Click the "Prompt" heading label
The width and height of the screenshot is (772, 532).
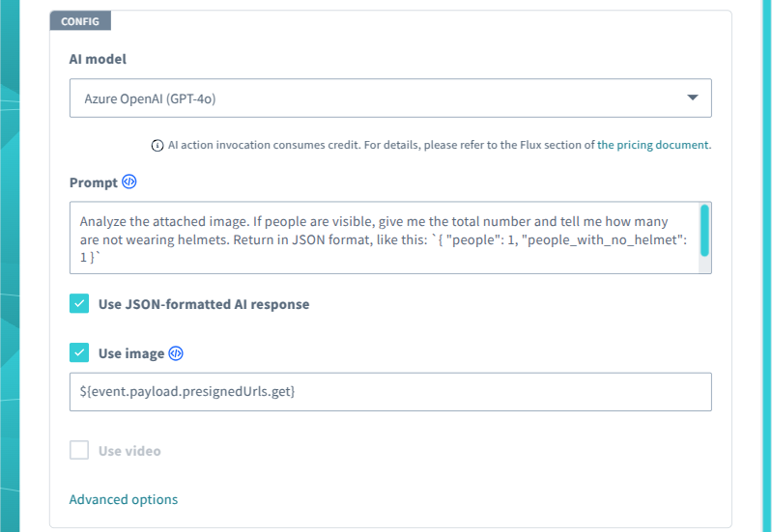point(93,182)
